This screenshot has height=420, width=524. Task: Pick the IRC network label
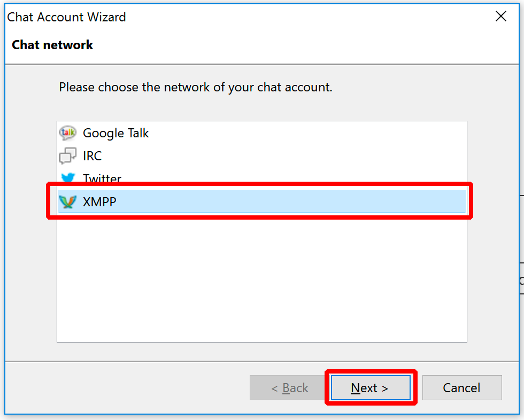click(92, 156)
